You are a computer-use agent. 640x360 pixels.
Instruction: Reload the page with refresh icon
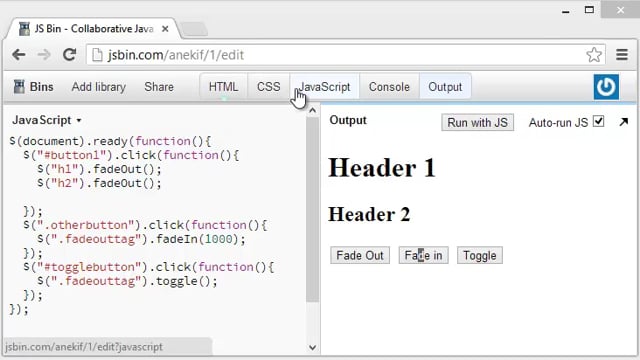tap(69, 55)
